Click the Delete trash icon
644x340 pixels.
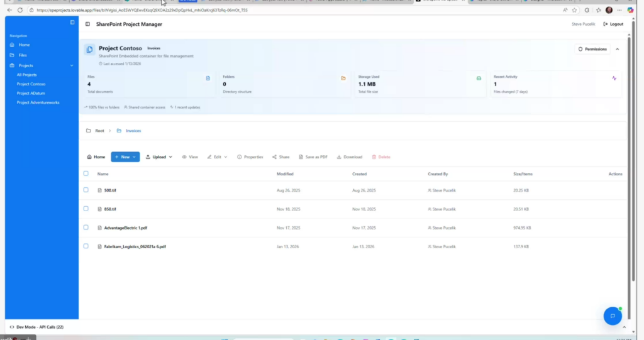pyautogui.click(x=374, y=157)
